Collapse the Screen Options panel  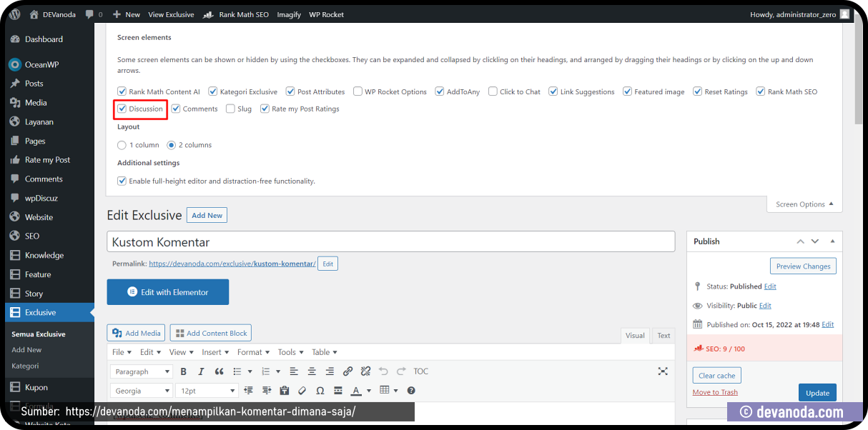point(804,204)
